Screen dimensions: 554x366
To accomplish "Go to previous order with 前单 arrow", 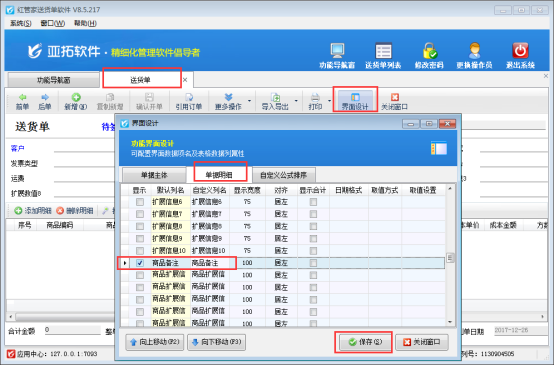I will [x=23, y=97].
